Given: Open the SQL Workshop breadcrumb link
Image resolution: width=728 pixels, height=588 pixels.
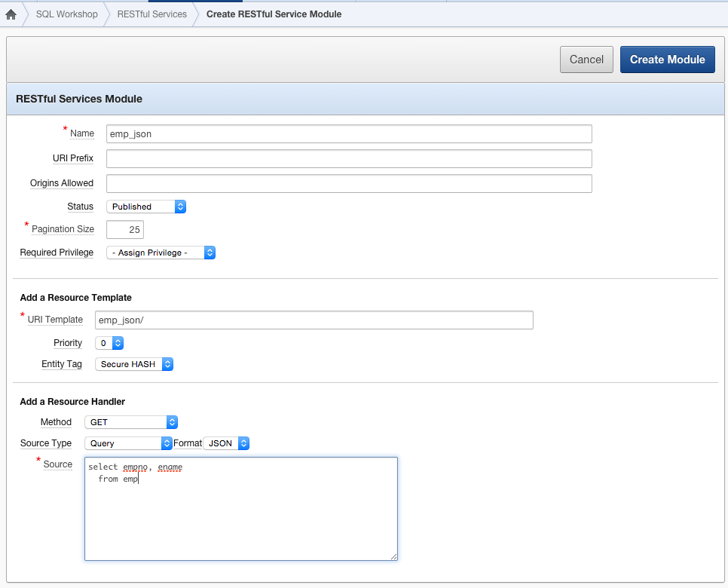Looking at the screenshot, I should coord(66,14).
